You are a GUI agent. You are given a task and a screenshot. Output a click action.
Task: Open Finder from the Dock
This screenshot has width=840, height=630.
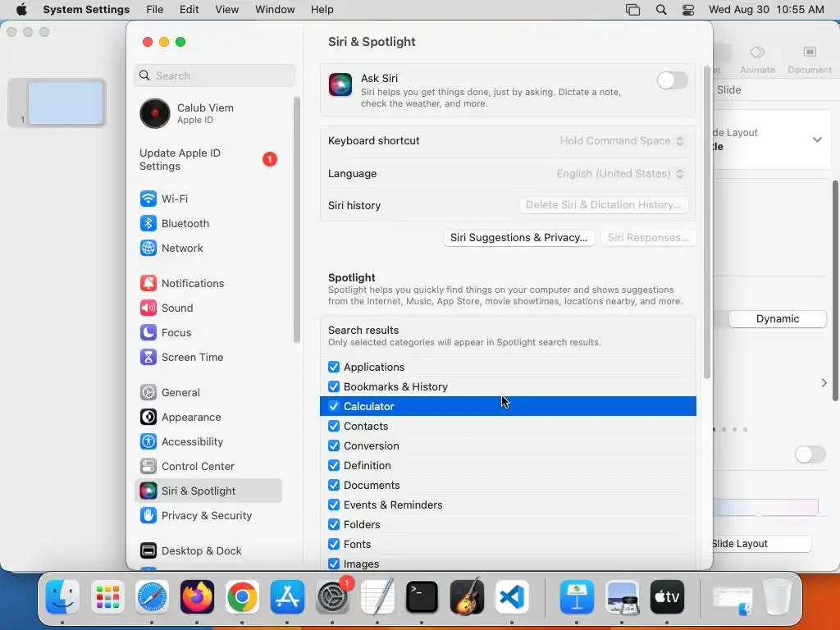coord(62,597)
